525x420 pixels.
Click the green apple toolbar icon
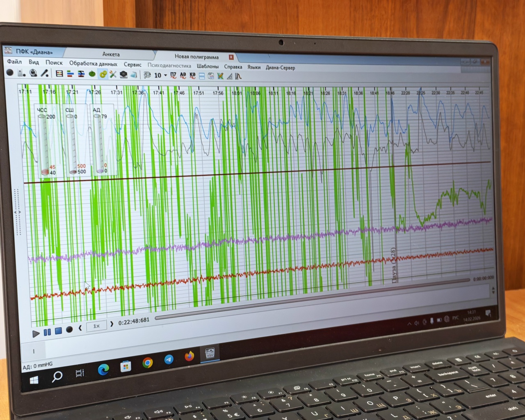click(92, 74)
